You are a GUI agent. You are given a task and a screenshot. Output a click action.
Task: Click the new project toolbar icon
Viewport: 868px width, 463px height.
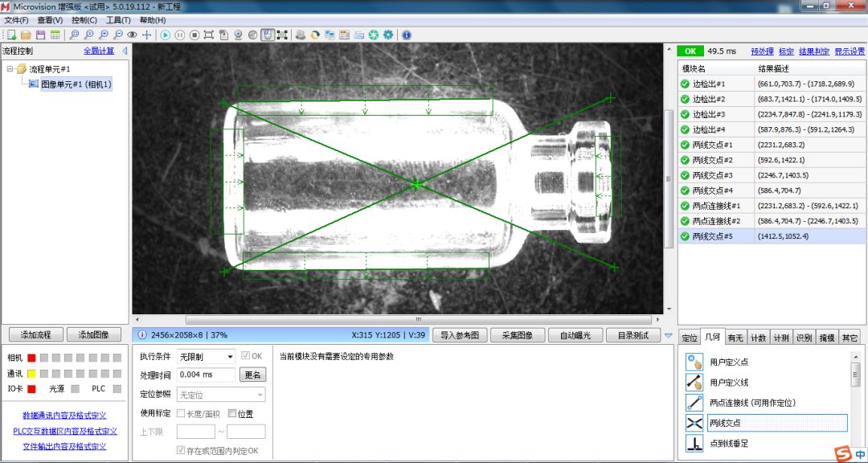(11, 35)
